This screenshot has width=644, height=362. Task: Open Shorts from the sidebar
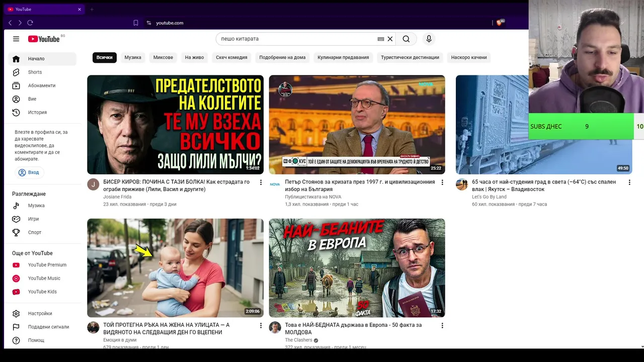pos(42,72)
